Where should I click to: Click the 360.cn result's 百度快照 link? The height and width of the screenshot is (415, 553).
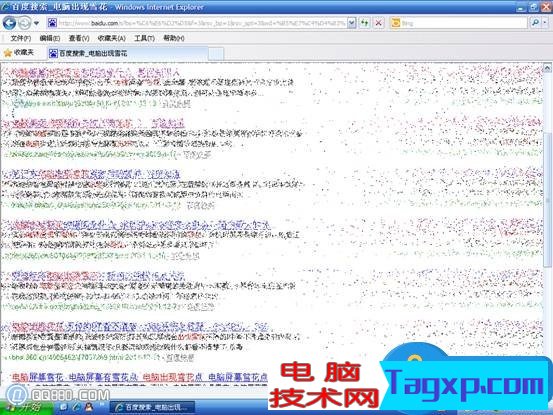point(180,358)
